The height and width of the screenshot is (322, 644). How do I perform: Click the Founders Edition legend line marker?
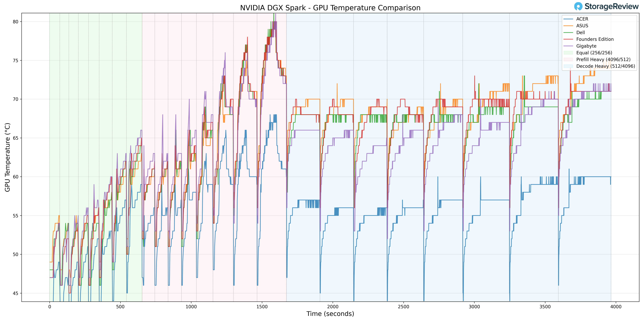[x=568, y=39]
